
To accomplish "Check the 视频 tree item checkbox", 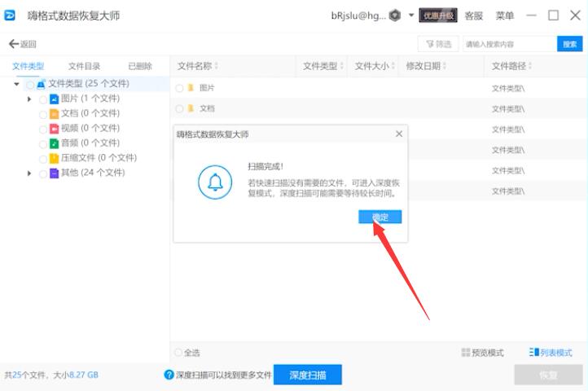I will pyautogui.click(x=43, y=130).
